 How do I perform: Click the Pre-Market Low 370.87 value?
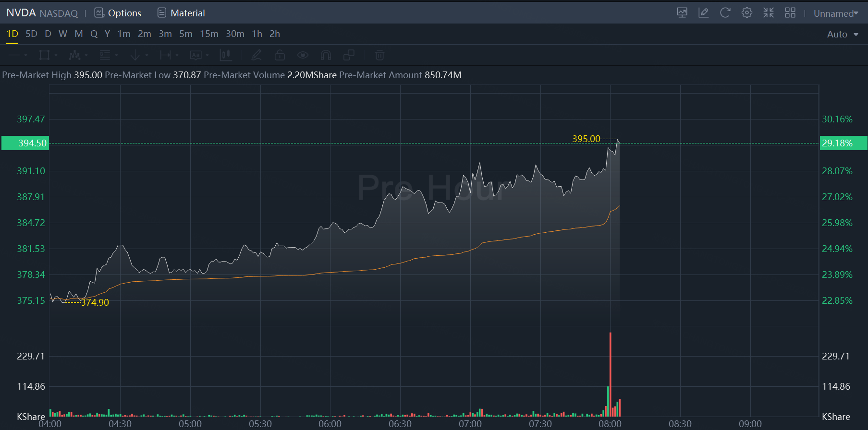[187, 75]
